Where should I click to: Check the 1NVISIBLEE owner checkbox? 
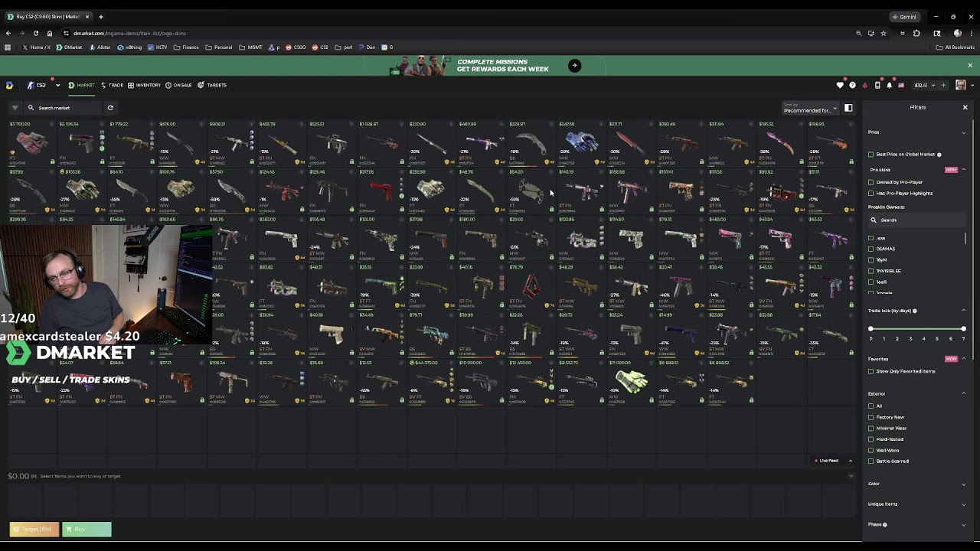871,271
